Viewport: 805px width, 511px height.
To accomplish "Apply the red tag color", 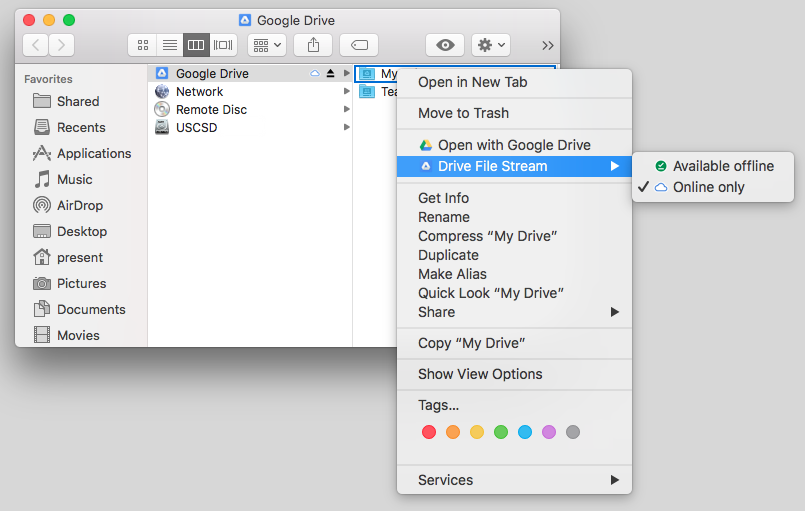I will click(429, 432).
